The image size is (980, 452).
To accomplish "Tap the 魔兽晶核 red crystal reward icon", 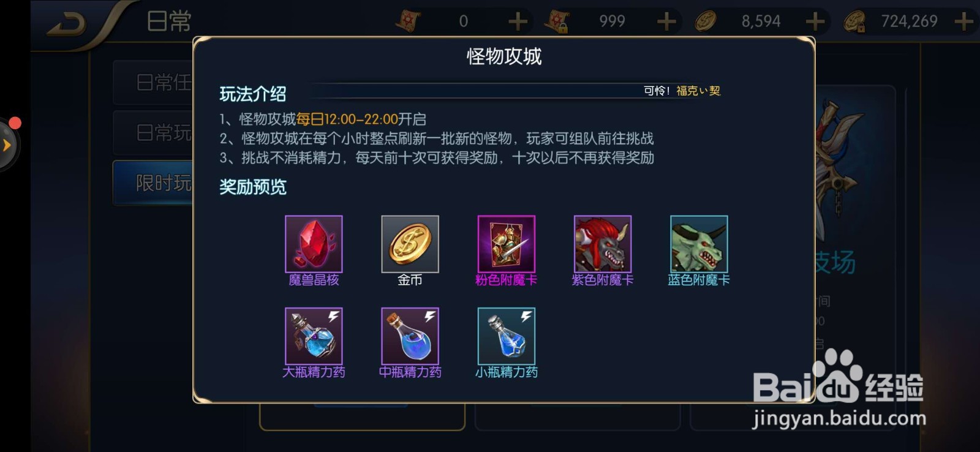I will click(x=314, y=244).
